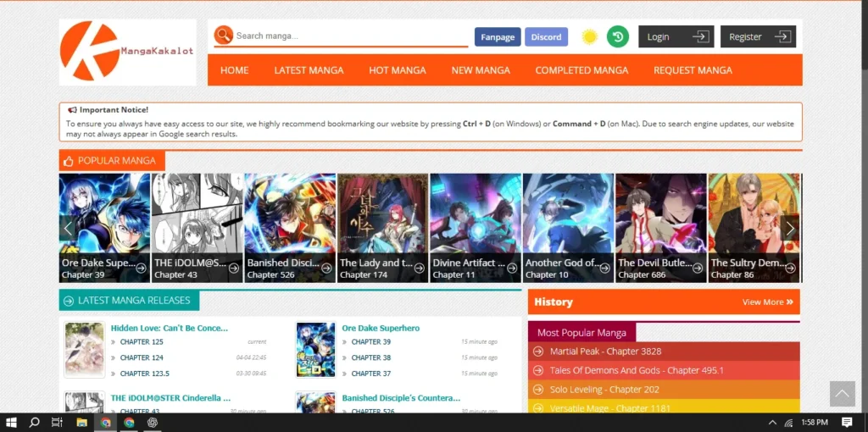868x432 pixels.
Task: Select the Most Popular Manga tab
Action: click(x=581, y=332)
